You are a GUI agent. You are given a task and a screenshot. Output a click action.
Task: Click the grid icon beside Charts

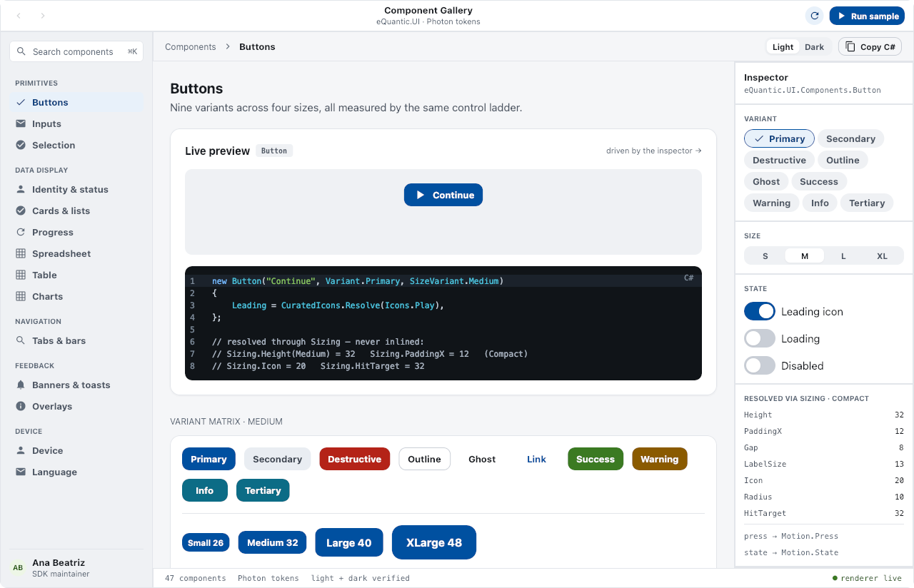pyautogui.click(x=21, y=296)
